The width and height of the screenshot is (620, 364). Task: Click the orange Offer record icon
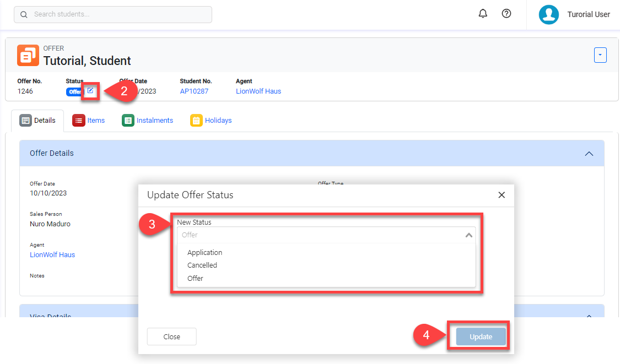click(28, 55)
